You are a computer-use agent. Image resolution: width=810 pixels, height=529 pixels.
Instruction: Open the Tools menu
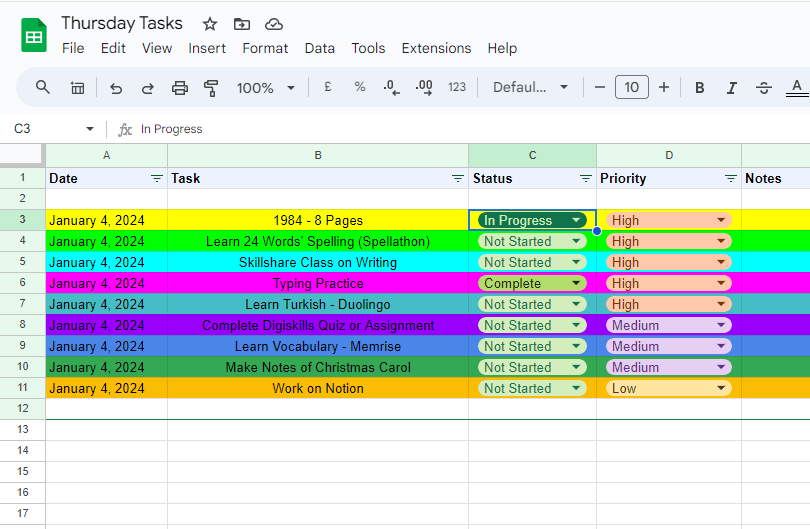[368, 48]
